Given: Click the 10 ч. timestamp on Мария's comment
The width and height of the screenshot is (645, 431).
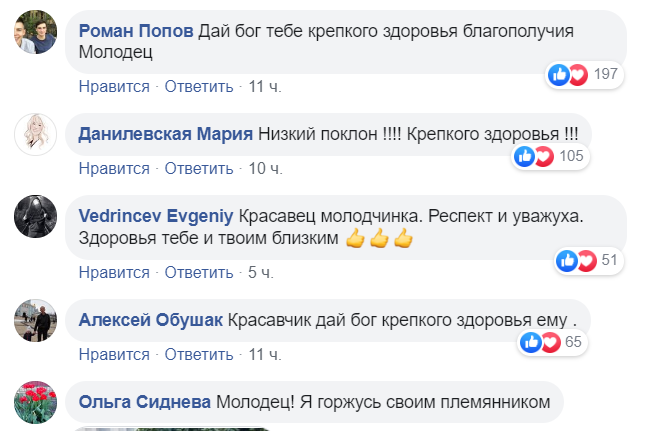Looking at the screenshot, I should 265,167.
